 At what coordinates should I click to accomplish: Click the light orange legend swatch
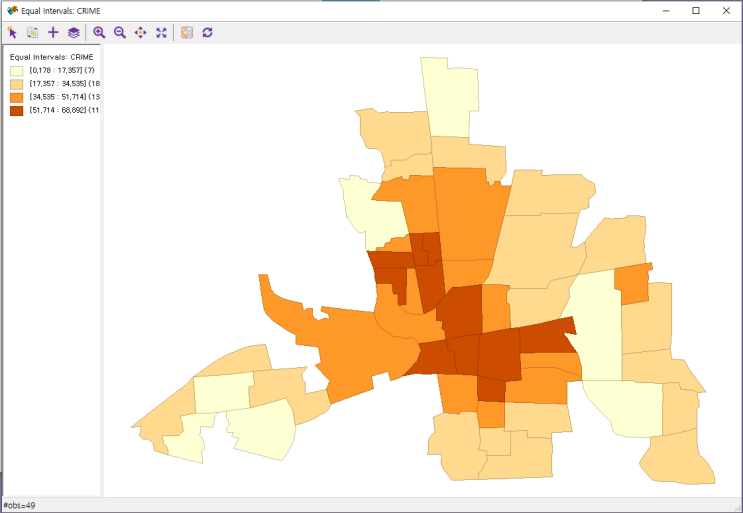pos(17,84)
